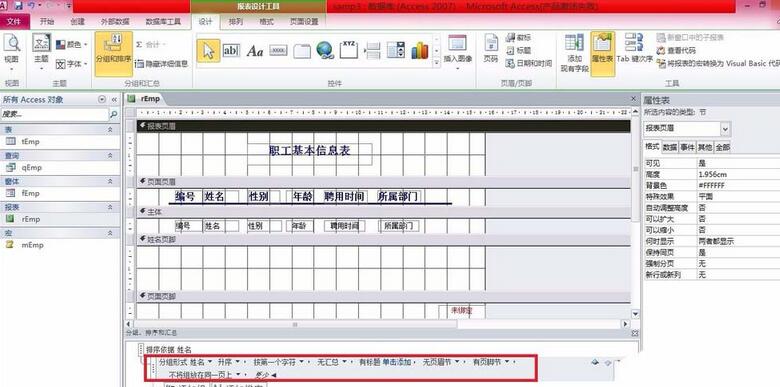Switch to 创建 (Create) ribbon tab
Screen dimensions: 780x387
[78, 21]
